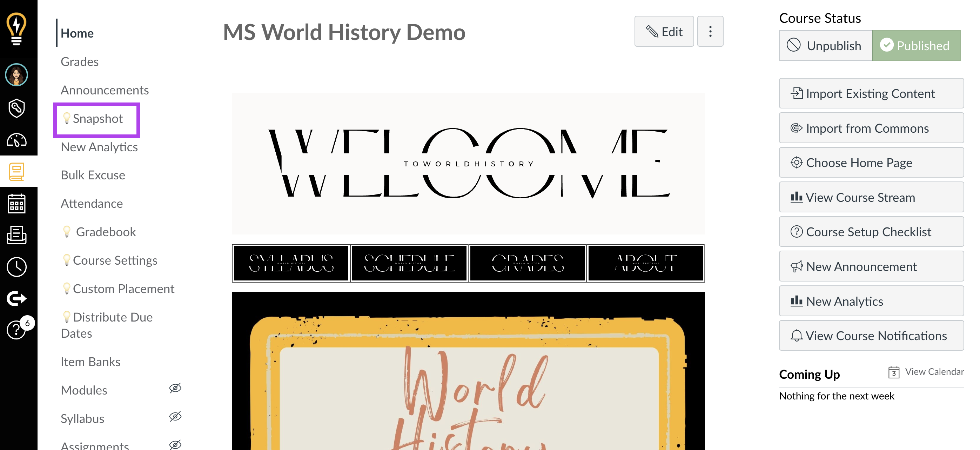This screenshot has width=980, height=450.
Task: Click the hidden-eye icon next to Modules
Action: point(175,388)
